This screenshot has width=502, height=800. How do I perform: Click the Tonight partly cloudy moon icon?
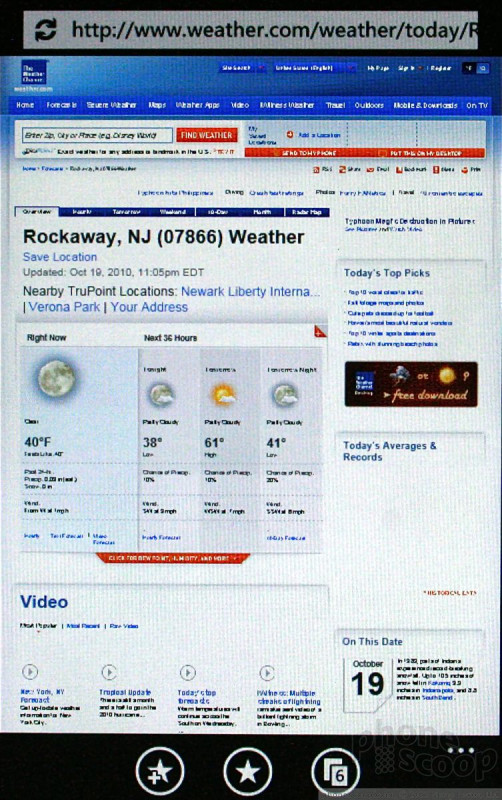click(161, 395)
